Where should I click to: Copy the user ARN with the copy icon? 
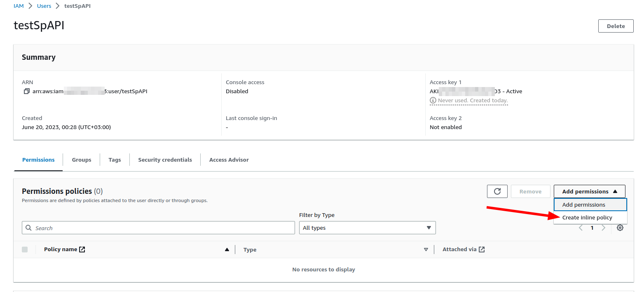point(27,91)
